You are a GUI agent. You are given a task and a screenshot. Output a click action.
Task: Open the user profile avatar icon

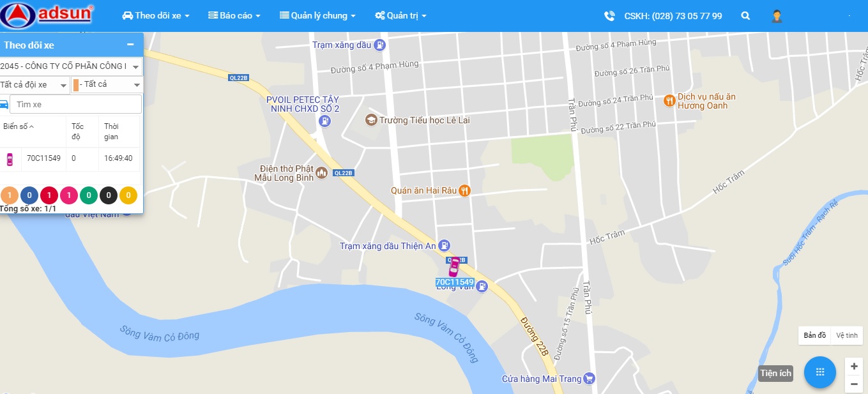pos(777,16)
